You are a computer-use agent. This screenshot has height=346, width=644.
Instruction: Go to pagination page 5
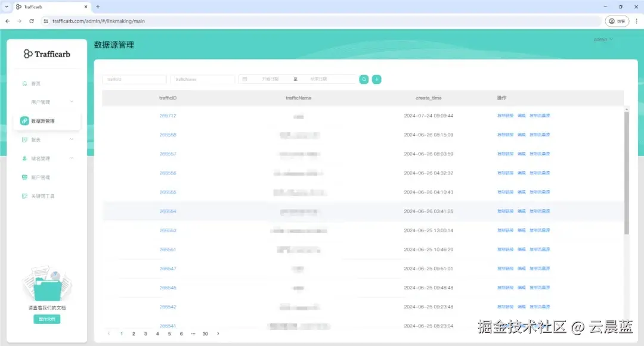point(169,333)
